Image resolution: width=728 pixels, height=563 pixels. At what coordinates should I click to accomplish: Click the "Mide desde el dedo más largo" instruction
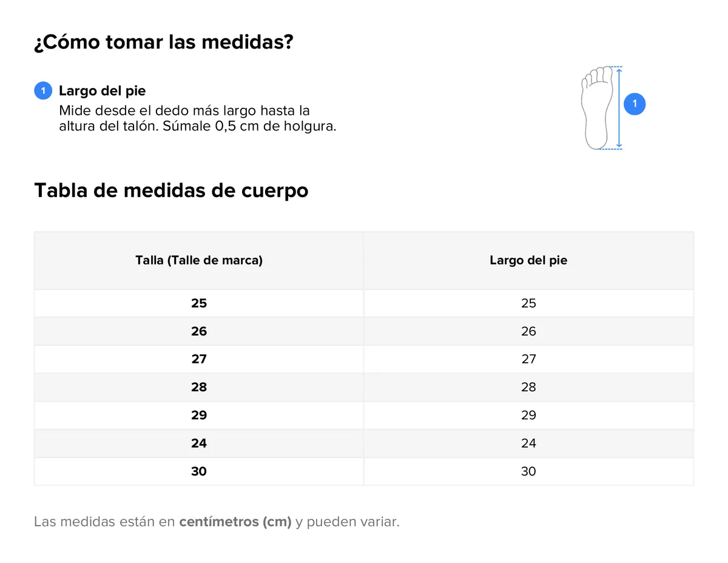pyautogui.click(x=184, y=111)
